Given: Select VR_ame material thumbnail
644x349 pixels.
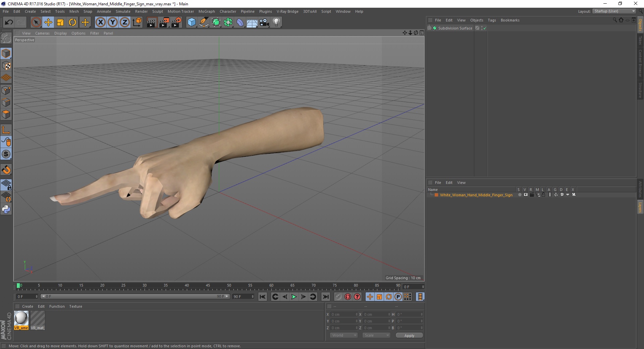Looking at the screenshot, I should pos(21,320).
